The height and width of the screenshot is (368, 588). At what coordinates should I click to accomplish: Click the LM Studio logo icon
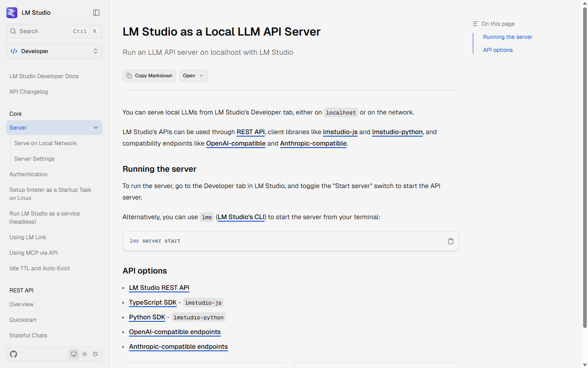coord(12,13)
